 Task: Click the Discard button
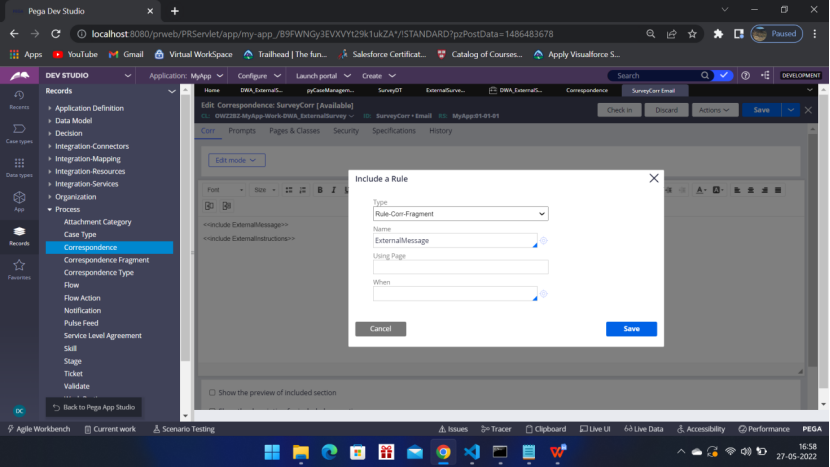(666, 110)
